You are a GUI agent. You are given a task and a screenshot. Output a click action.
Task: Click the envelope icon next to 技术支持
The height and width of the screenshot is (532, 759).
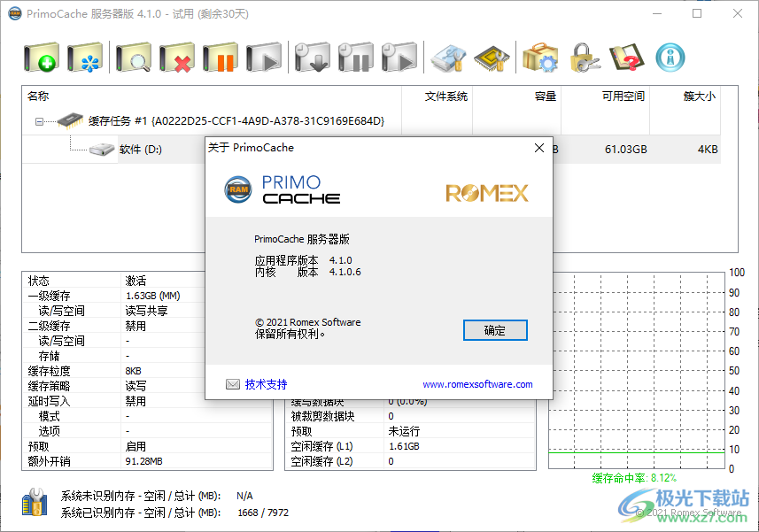tap(233, 384)
